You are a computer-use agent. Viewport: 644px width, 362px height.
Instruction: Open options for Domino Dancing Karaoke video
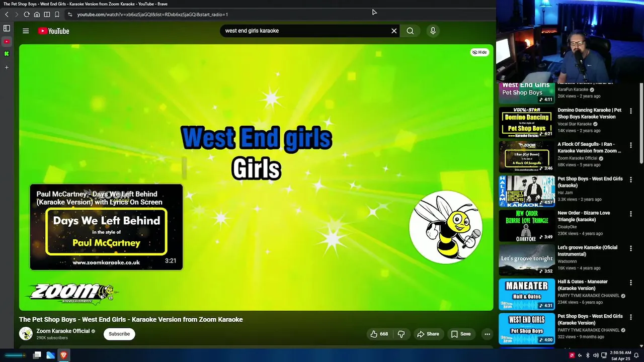[631, 111]
